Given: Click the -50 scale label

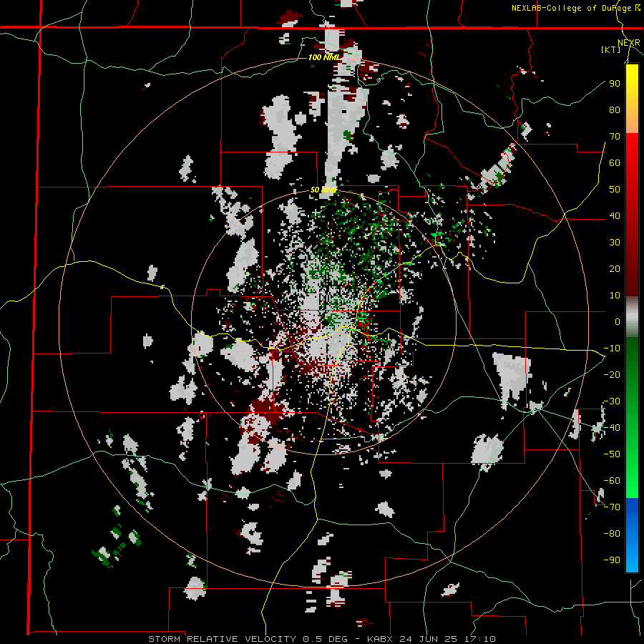Looking at the screenshot, I should coord(612,454).
